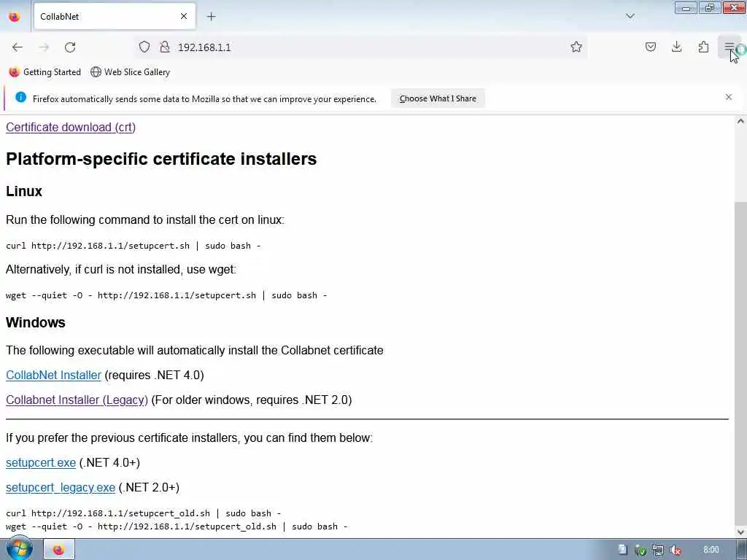The image size is (747, 560).
Task: Click the curl setupcert_old.sh command
Action: (x=144, y=513)
